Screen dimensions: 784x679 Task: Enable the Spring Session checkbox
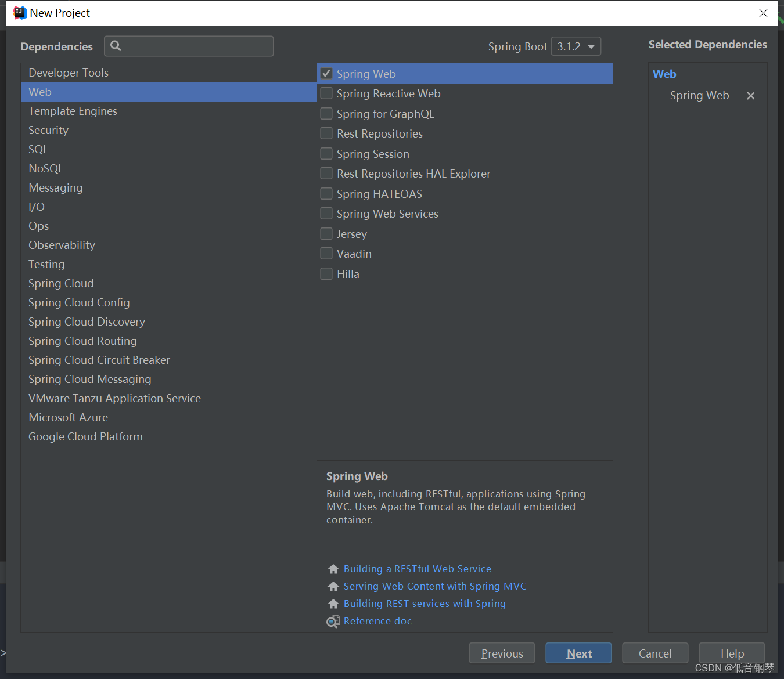326,154
